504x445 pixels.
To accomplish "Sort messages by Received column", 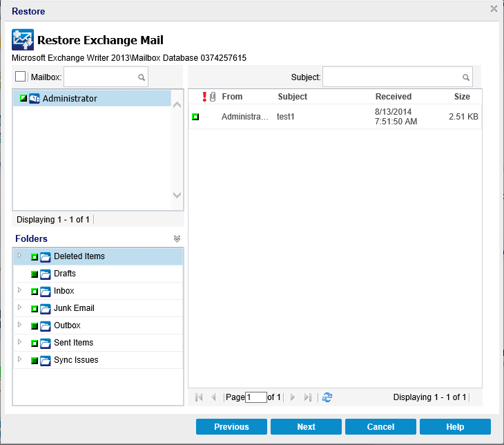I will point(393,97).
